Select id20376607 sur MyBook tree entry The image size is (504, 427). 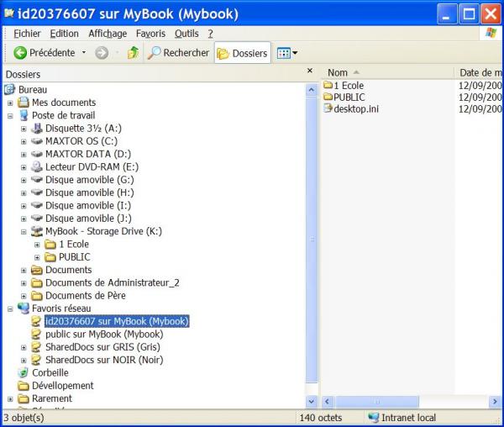tap(117, 321)
